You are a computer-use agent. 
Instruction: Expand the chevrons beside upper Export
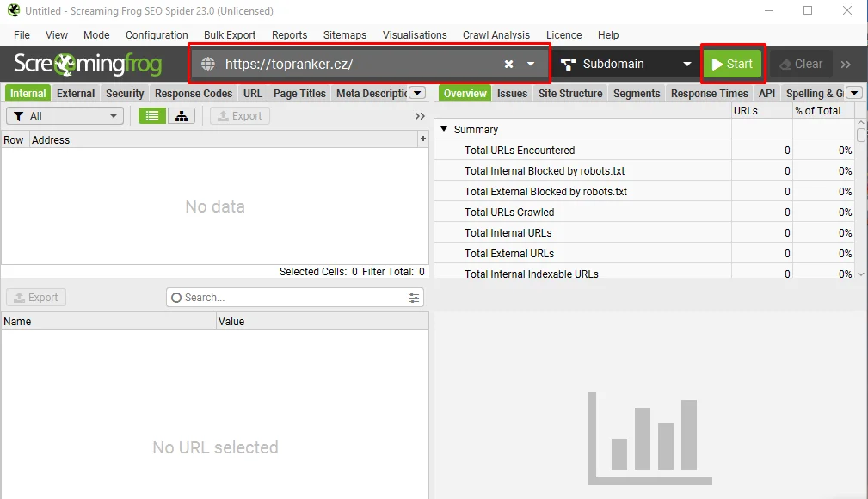(x=420, y=116)
